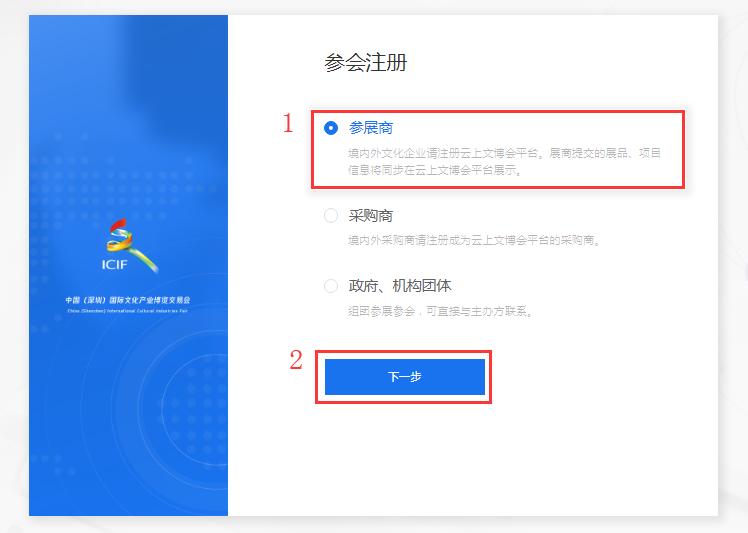Click the 下一步 button
Screen dimensions: 748x533
pos(405,377)
